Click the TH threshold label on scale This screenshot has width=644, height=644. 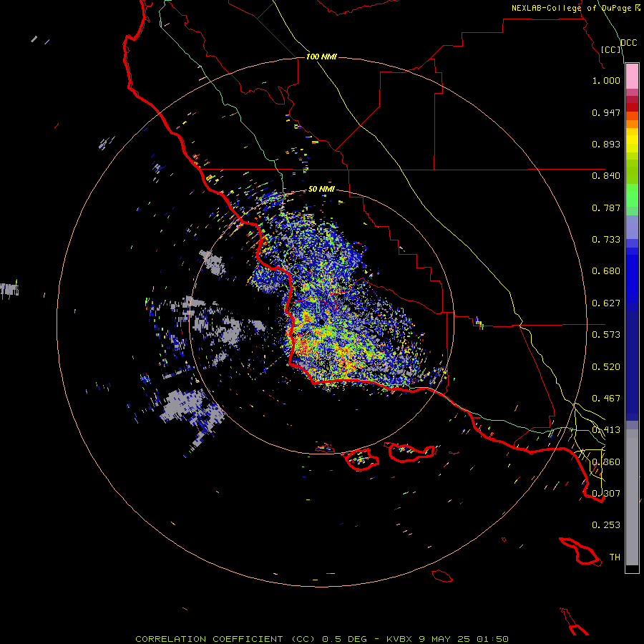[x=615, y=557]
